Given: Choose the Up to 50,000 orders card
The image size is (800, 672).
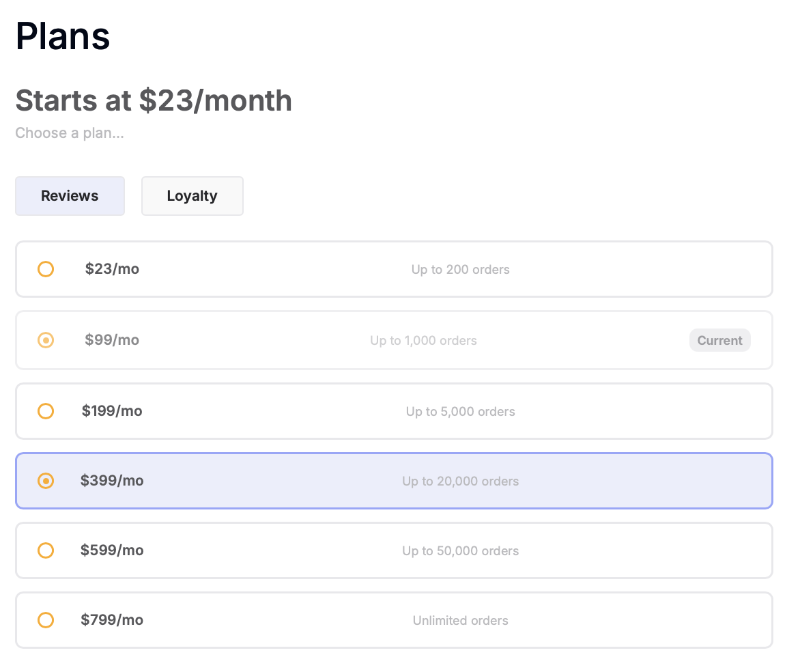Looking at the screenshot, I should [x=394, y=550].
